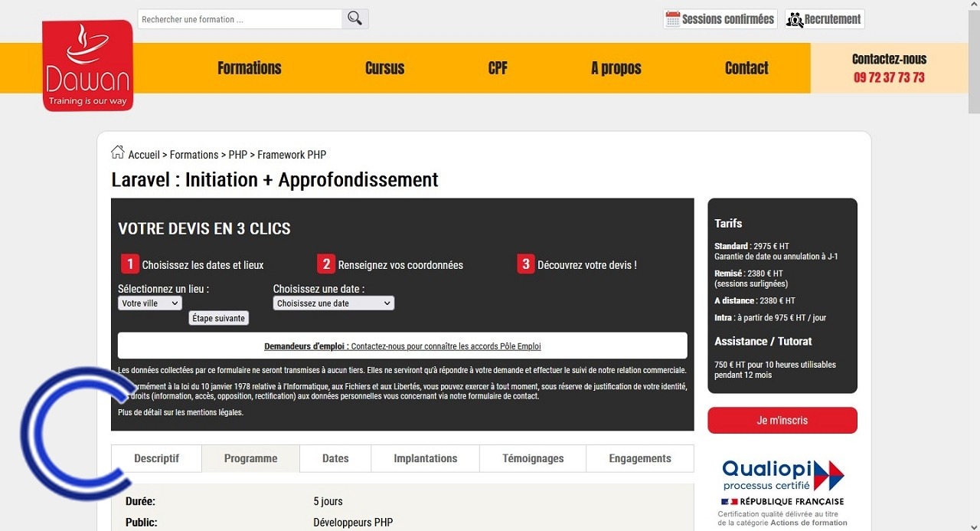Click the Assistance / Tutorat heading
This screenshot has width=980, height=531.
point(763,342)
